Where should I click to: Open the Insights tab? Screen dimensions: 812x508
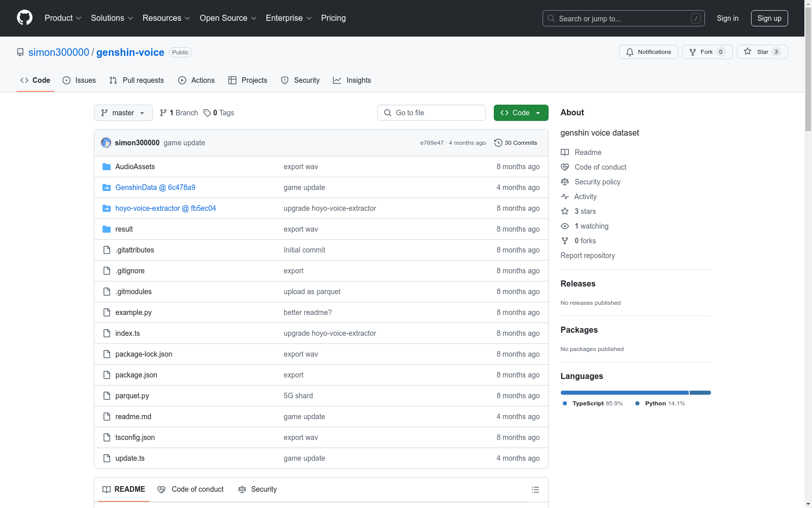click(x=352, y=80)
